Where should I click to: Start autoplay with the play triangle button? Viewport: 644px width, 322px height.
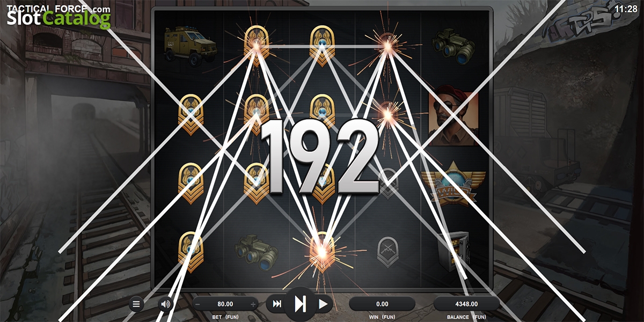(x=323, y=304)
